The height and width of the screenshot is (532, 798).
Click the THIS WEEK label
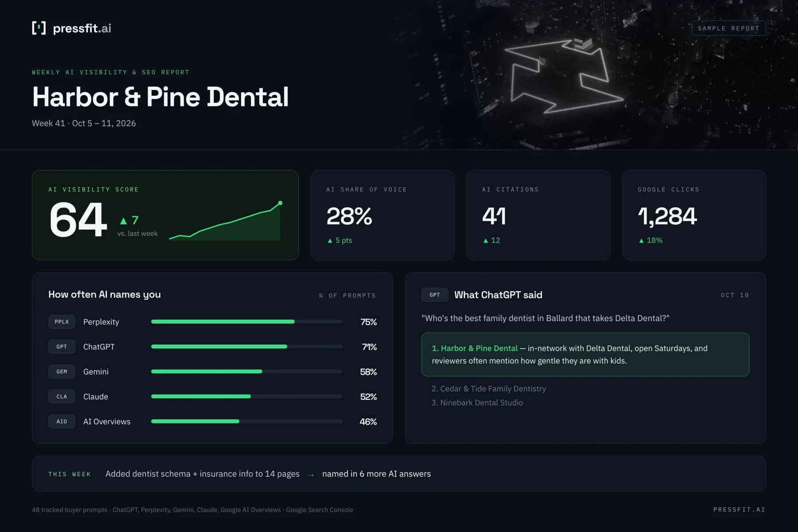70,474
